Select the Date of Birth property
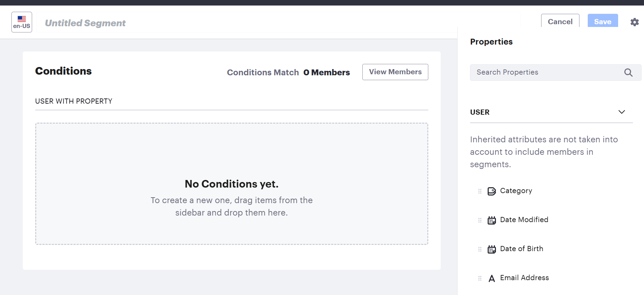This screenshot has height=295, width=644. [521, 249]
